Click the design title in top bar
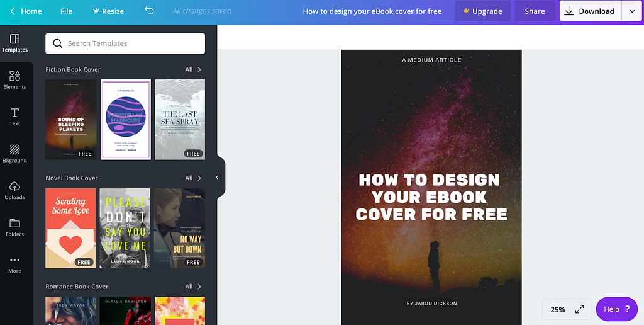This screenshot has width=644, height=325. (x=372, y=11)
